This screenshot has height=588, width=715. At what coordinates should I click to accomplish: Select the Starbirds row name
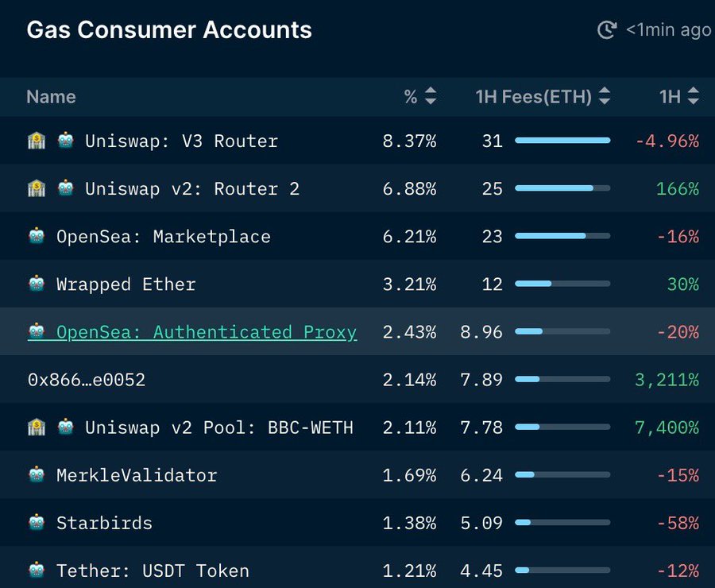coord(104,523)
